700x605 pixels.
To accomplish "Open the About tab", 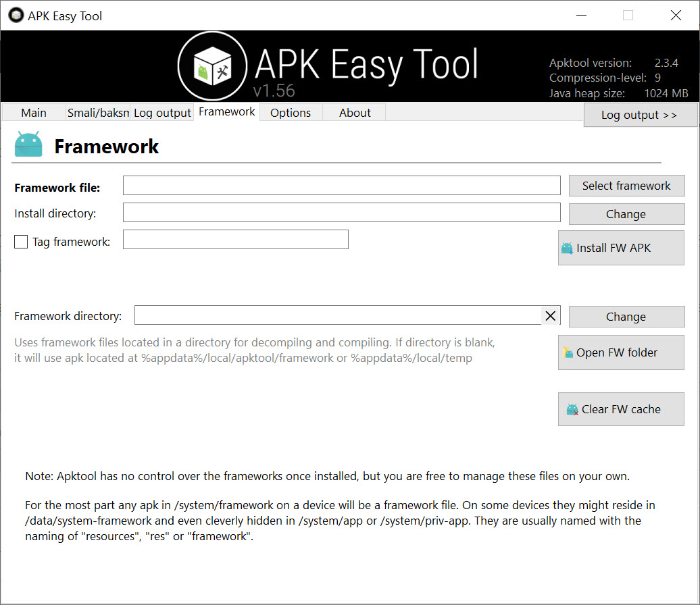I will pyautogui.click(x=355, y=113).
